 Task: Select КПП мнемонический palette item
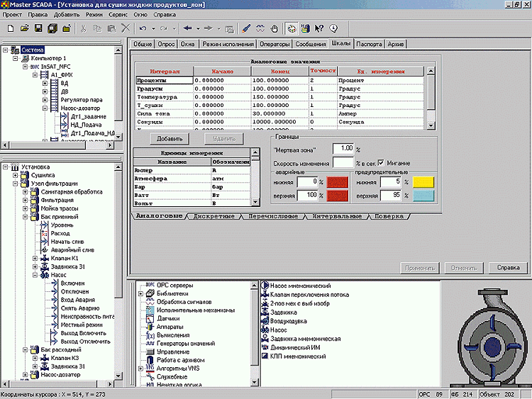(x=298, y=356)
